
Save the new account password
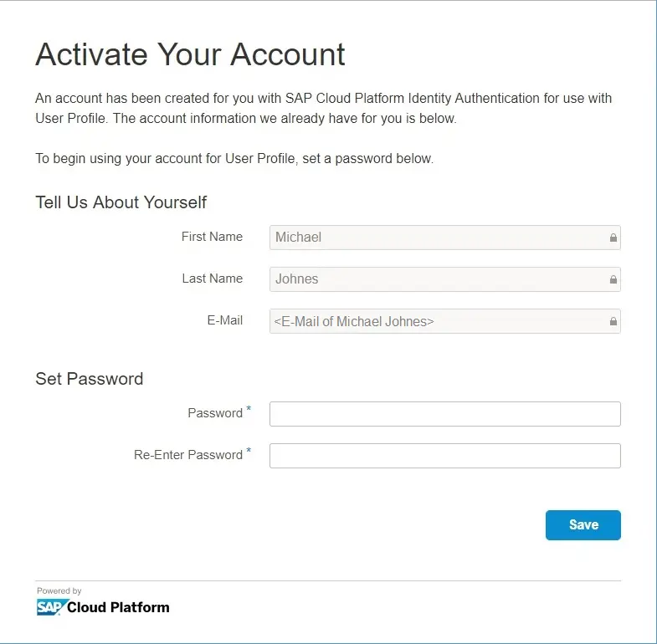coord(583,524)
